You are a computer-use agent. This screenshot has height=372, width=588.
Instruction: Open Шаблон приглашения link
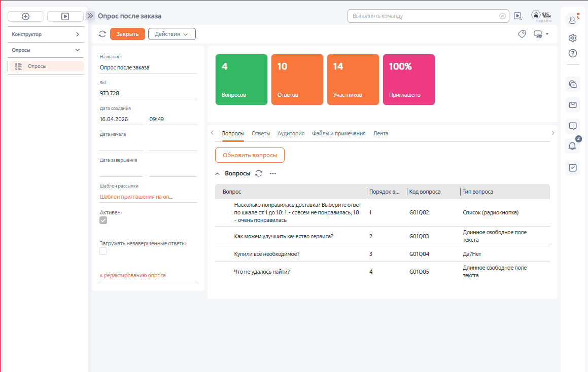[x=136, y=197]
